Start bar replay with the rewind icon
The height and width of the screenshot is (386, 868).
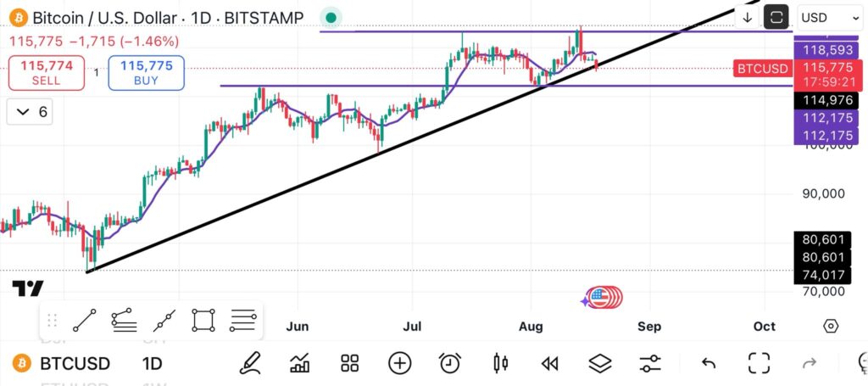pyautogui.click(x=549, y=363)
